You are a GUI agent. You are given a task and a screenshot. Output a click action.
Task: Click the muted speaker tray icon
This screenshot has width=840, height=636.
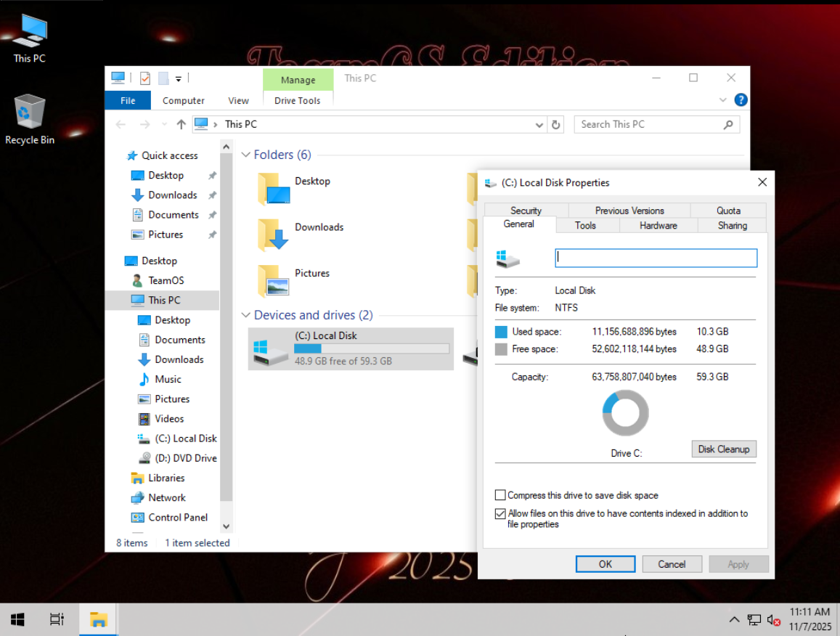click(773, 620)
